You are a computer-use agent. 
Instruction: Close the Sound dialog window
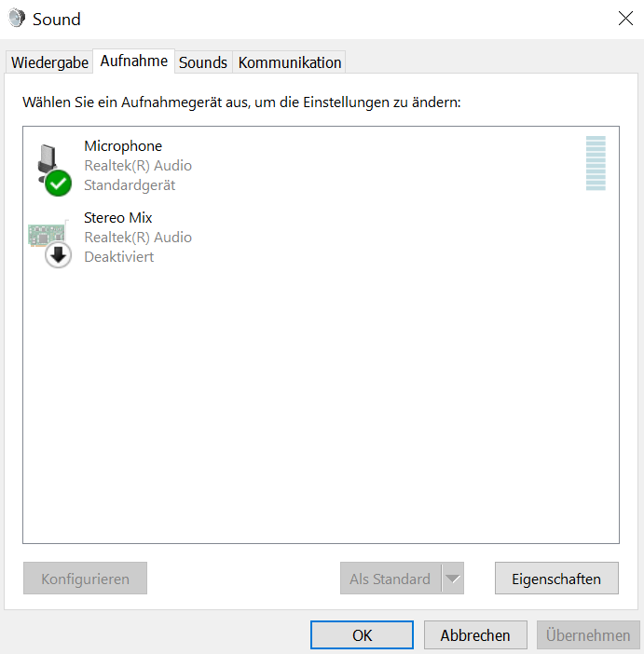tap(625, 19)
